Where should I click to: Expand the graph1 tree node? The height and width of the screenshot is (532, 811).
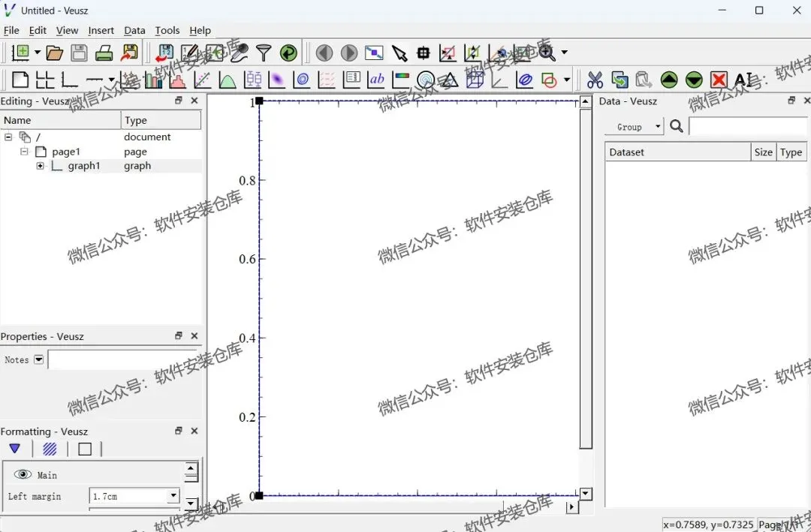(x=41, y=166)
